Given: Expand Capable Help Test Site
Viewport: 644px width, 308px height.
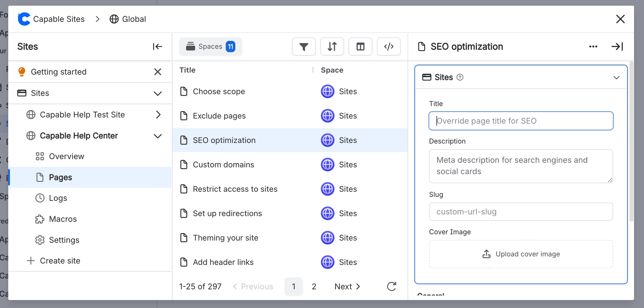Looking at the screenshot, I should 158,115.
